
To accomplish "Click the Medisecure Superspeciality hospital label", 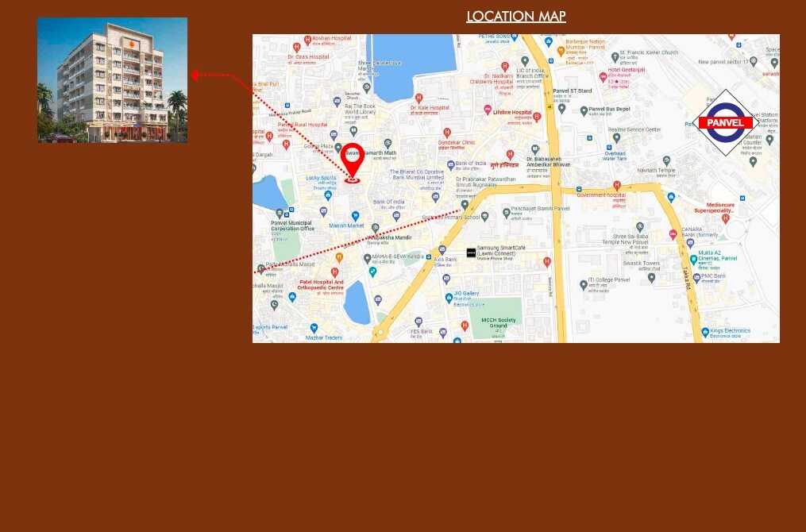I will pos(715,207).
